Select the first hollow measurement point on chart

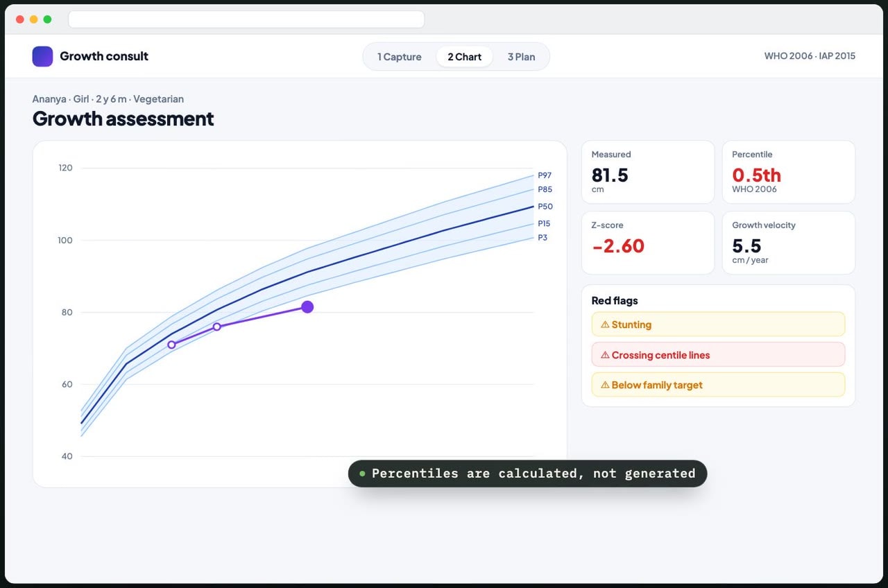click(171, 345)
